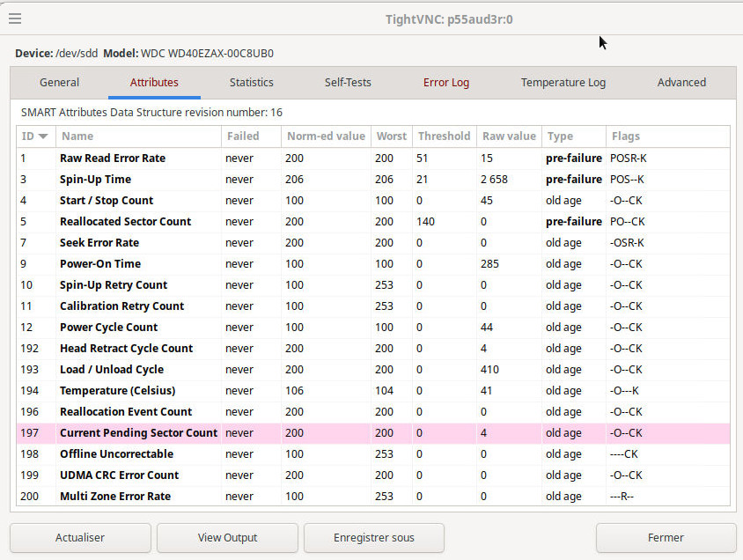This screenshot has width=743, height=560.
Task: Open the Statistics tab
Action: (251, 83)
